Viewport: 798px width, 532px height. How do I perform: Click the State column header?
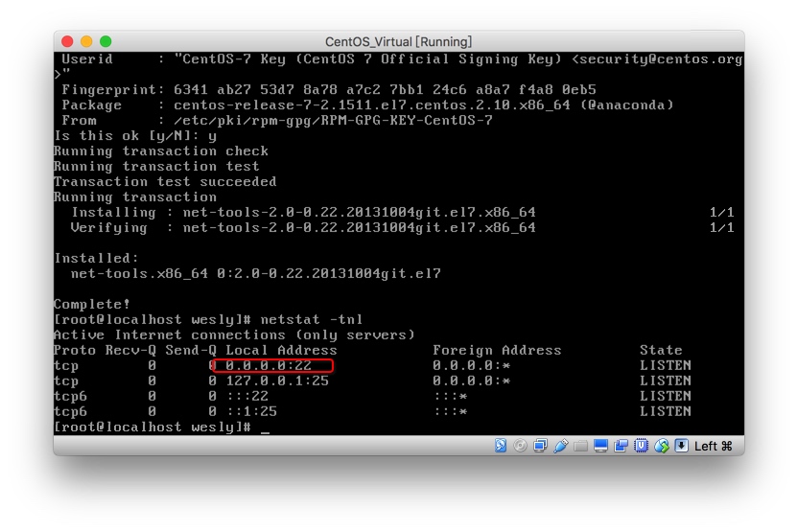tap(661, 350)
